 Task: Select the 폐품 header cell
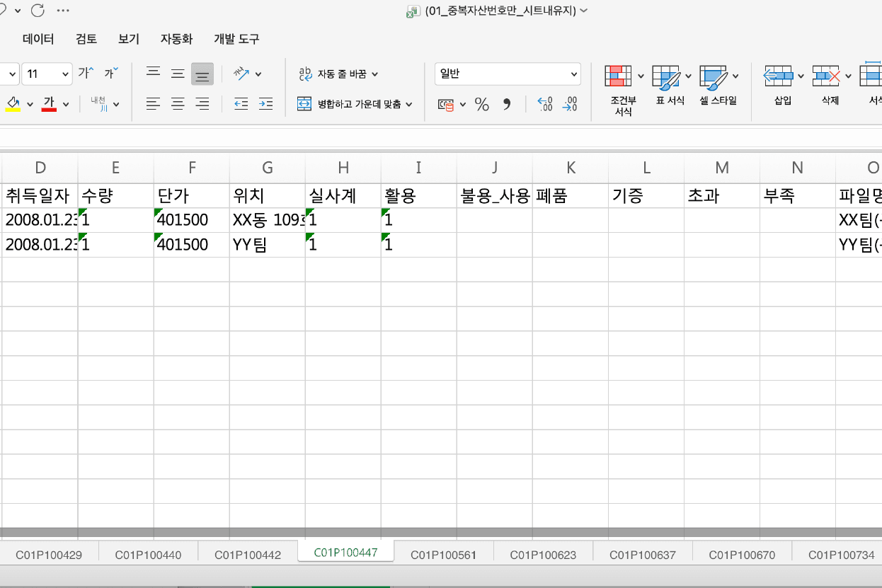click(x=571, y=195)
